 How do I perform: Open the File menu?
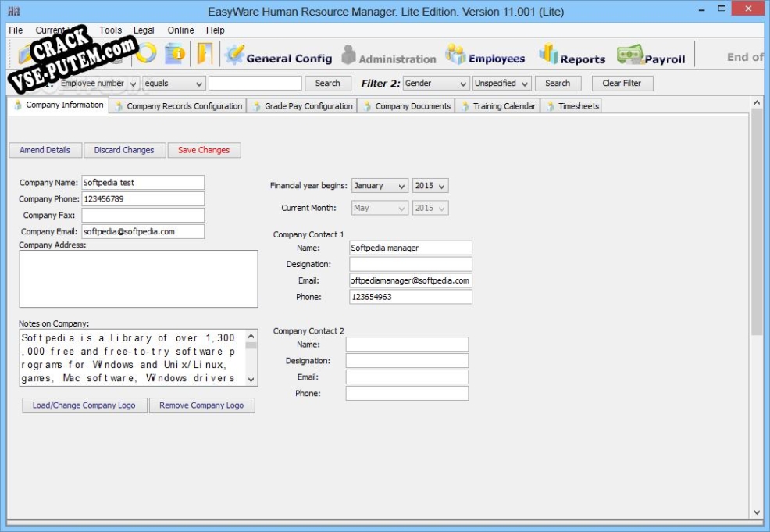click(x=16, y=30)
